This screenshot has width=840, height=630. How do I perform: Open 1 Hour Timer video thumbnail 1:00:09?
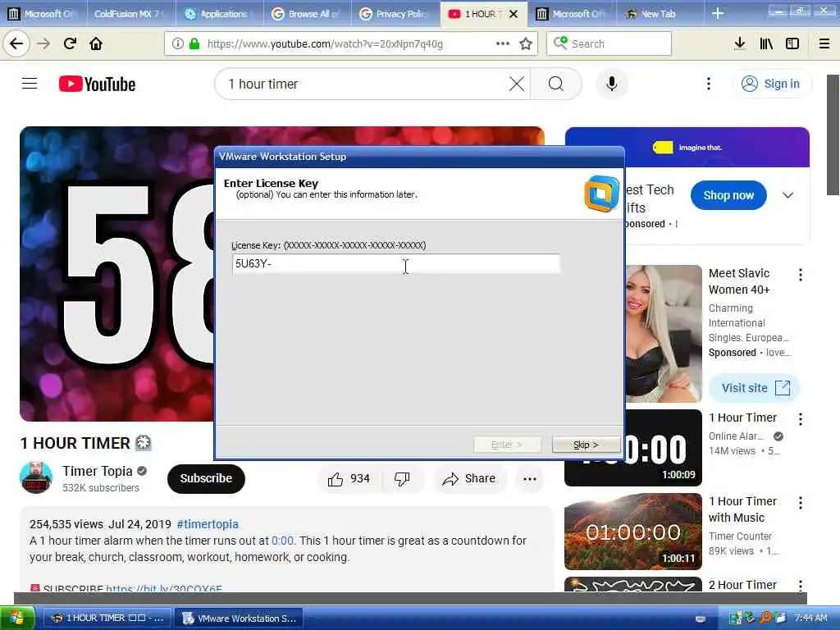663,448
